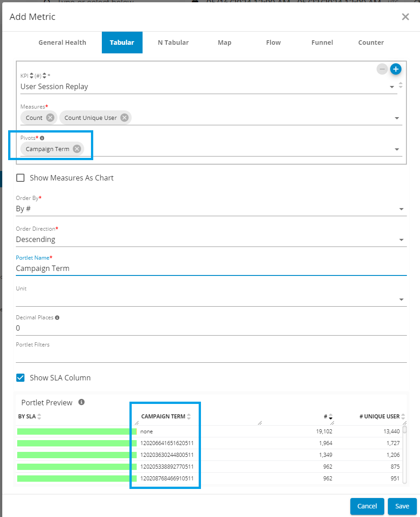Enable Show Measures As Chart checkbox
Image resolution: width=420 pixels, height=517 pixels.
pyautogui.click(x=20, y=178)
